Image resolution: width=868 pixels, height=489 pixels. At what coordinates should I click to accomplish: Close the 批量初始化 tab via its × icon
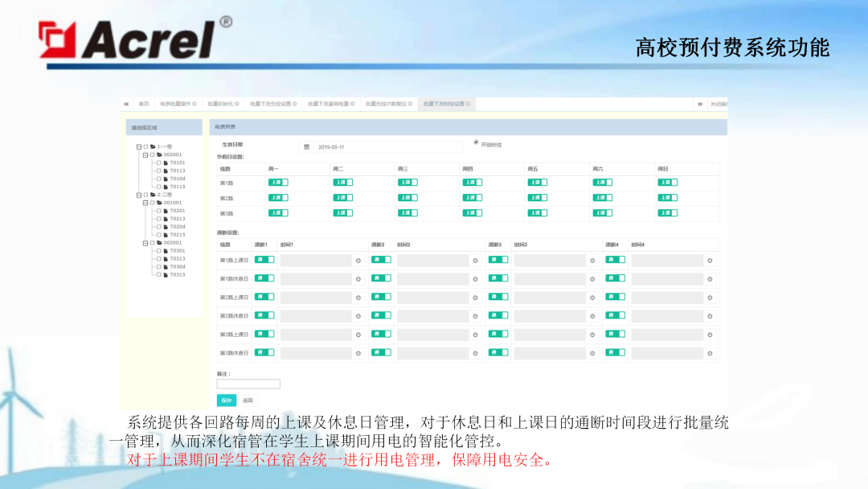click(236, 103)
